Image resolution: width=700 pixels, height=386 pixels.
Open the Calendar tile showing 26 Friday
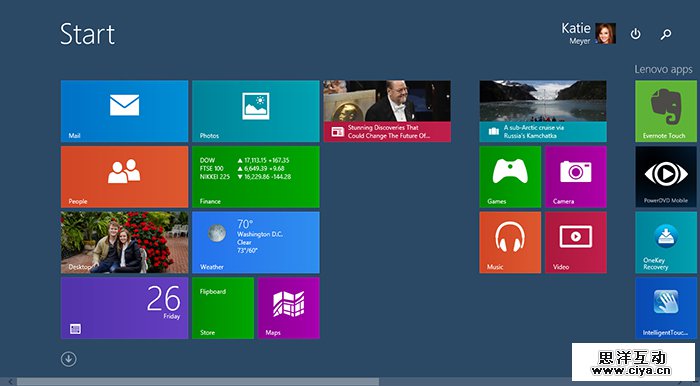pyautogui.click(x=124, y=308)
